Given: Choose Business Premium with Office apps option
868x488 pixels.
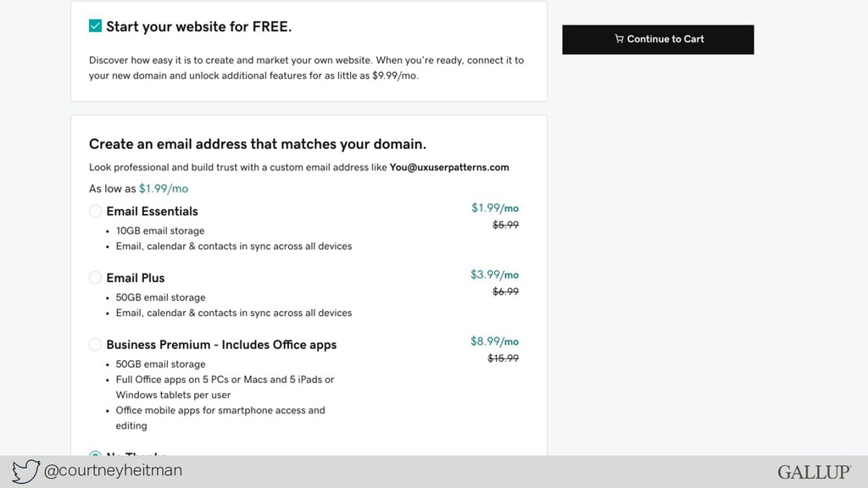Looking at the screenshot, I should (x=95, y=344).
